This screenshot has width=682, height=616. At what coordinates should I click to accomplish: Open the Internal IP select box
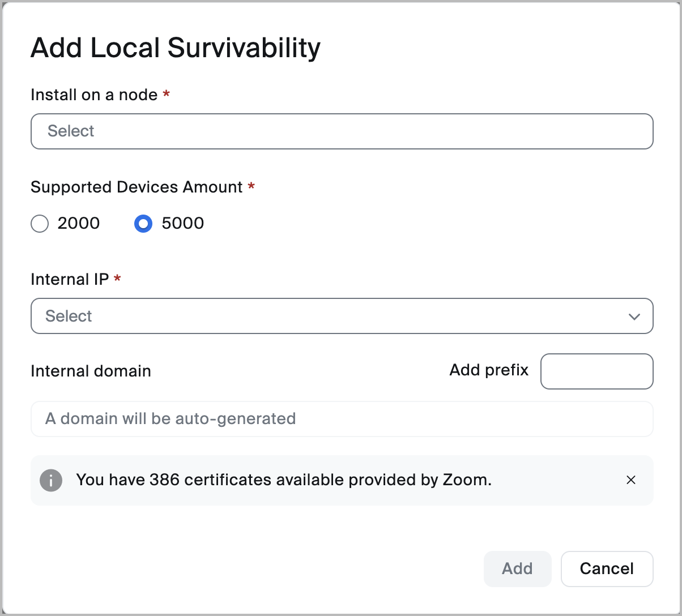(x=329, y=316)
